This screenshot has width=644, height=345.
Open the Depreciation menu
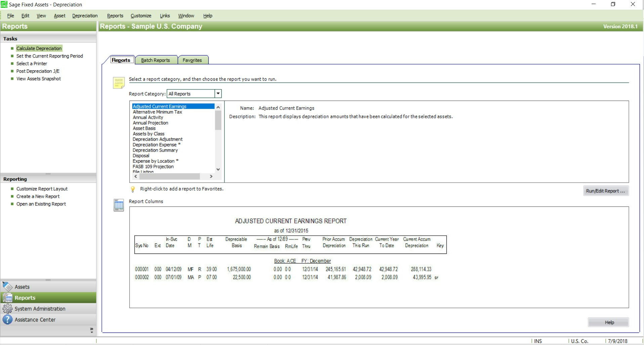coord(85,15)
